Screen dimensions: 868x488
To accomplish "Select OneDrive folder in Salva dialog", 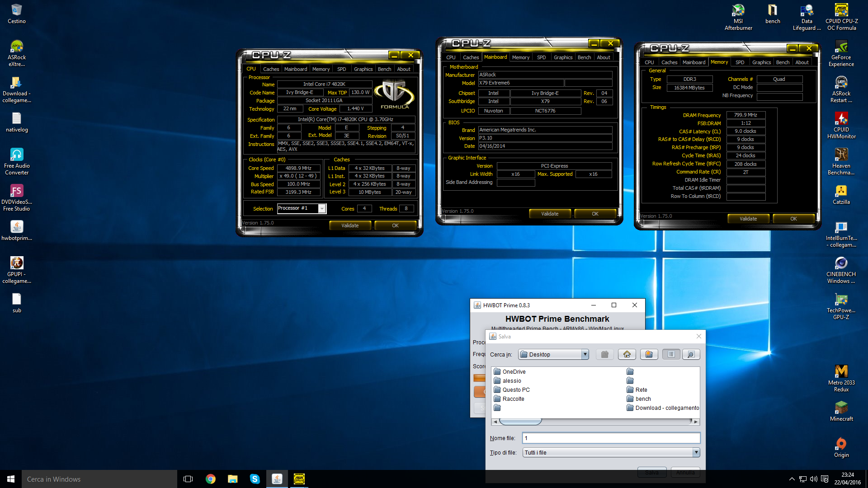I will (x=510, y=371).
